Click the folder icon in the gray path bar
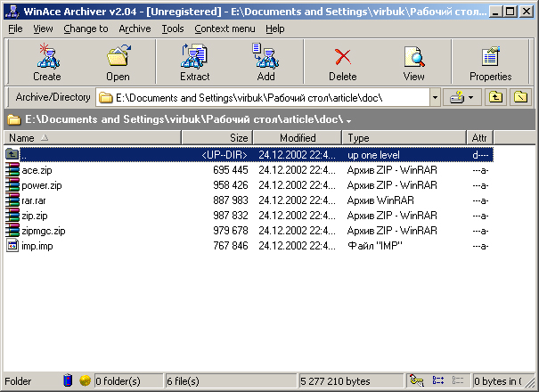This screenshot has width=539, height=392. click(x=14, y=119)
